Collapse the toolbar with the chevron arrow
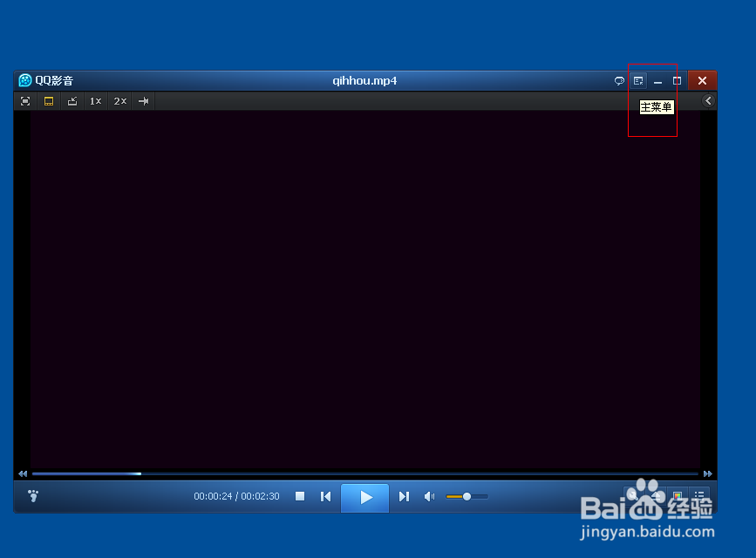Image resolution: width=756 pixels, height=558 pixels. tap(708, 101)
